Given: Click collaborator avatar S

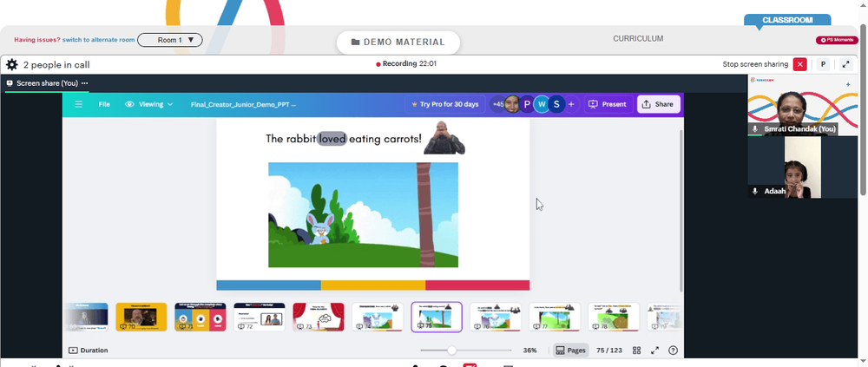Looking at the screenshot, I should 556,104.
